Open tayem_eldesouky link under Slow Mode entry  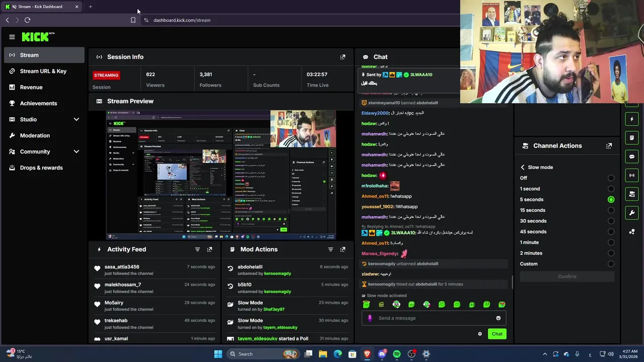click(x=280, y=327)
